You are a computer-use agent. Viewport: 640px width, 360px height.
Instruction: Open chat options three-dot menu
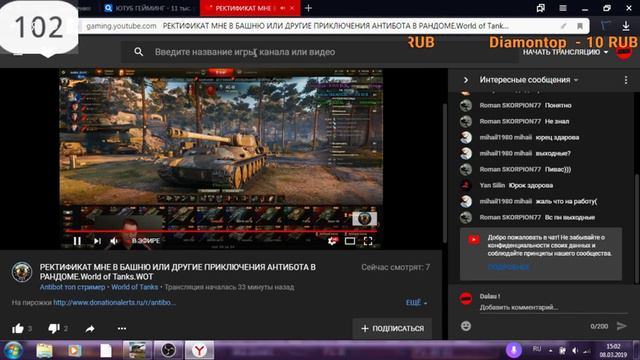(x=626, y=80)
